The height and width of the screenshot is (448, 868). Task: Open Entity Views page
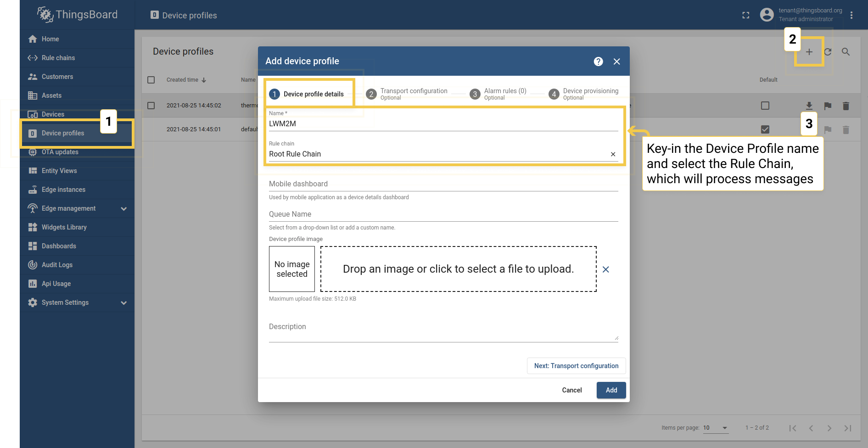(77, 171)
